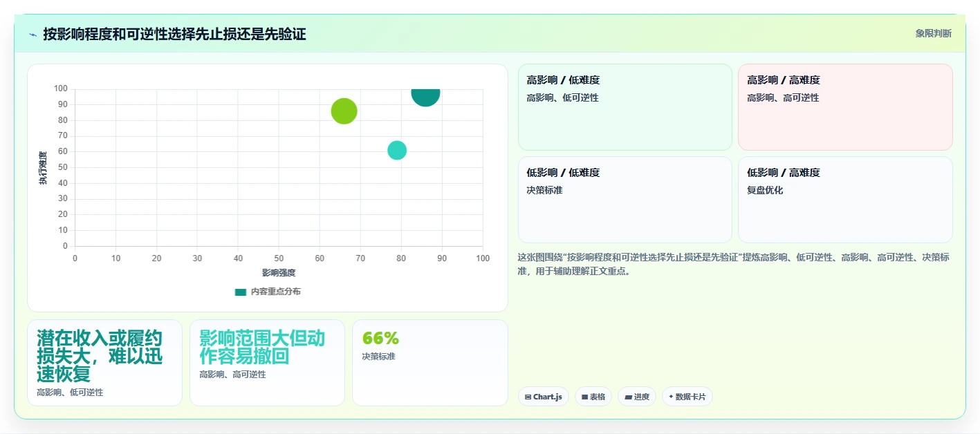980x434 pixels.
Task: Click the 高影响、低可逆性 caption under the first stat card
Action: click(x=70, y=393)
